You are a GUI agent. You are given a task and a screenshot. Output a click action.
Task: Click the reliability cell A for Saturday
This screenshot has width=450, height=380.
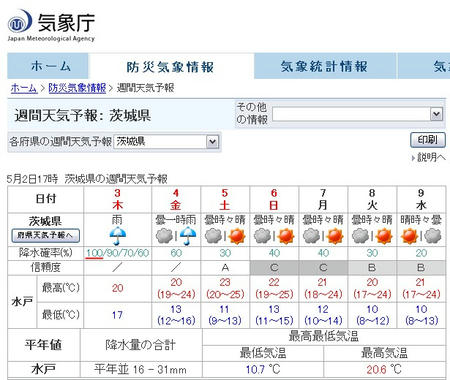[x=225, y=268]
